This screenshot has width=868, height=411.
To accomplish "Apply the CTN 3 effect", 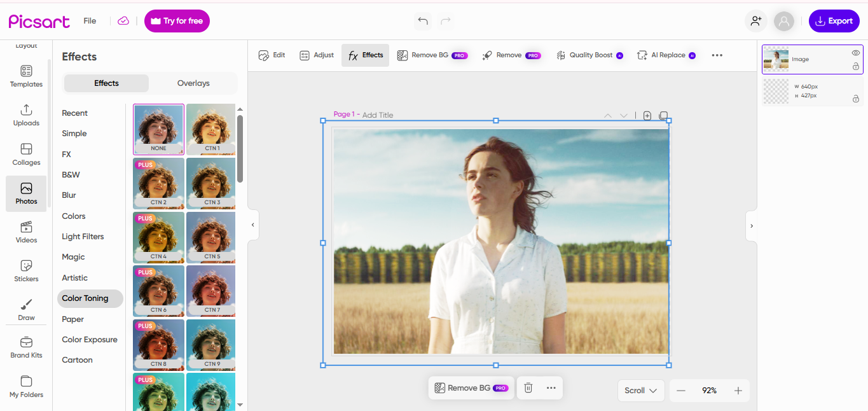I will (212, 184).
